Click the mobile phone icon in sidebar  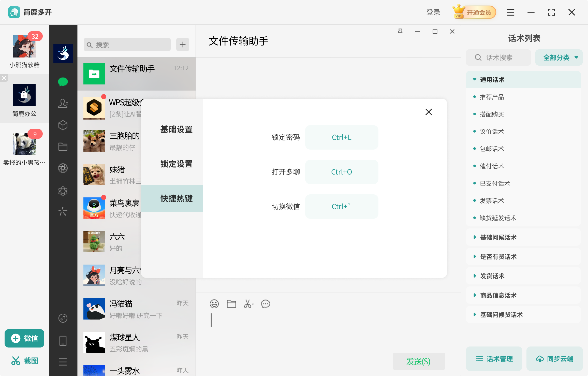(x=63, y=341)
